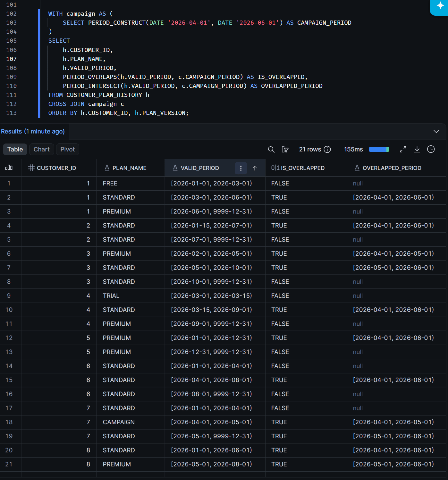
Task: Click the 155ms query duration
Action: point(353,150)
